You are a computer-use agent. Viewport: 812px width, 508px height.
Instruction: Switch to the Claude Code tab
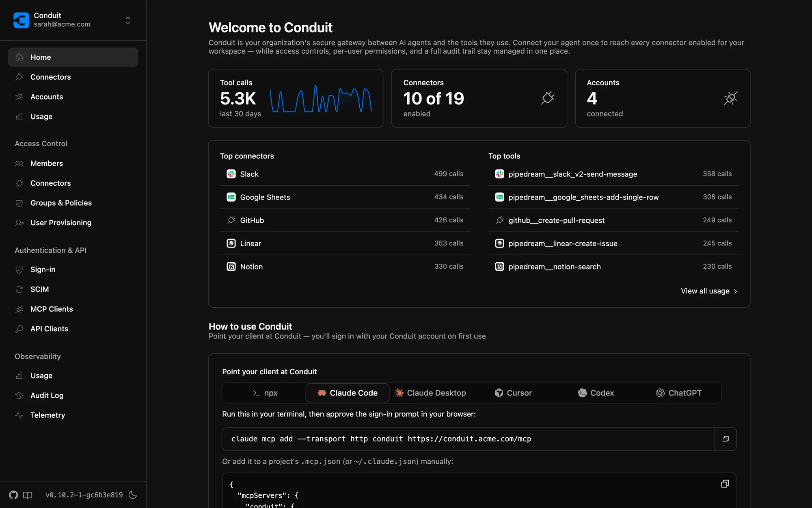click(347, 393)
